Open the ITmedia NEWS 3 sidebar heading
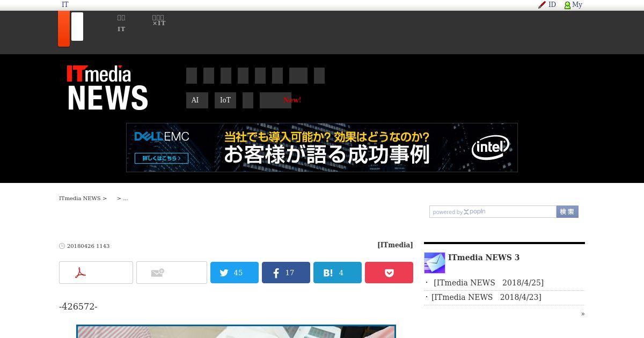644x338 pixels. click(x=484, y=258)
